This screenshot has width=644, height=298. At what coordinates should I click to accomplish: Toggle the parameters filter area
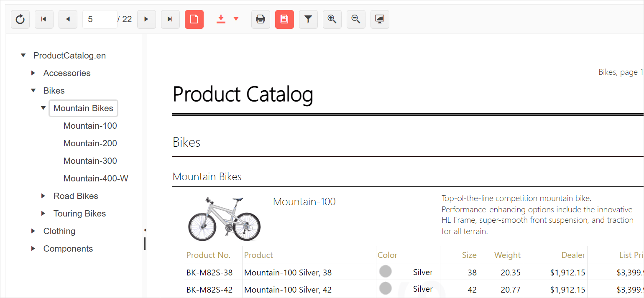[x=308, y=19]
